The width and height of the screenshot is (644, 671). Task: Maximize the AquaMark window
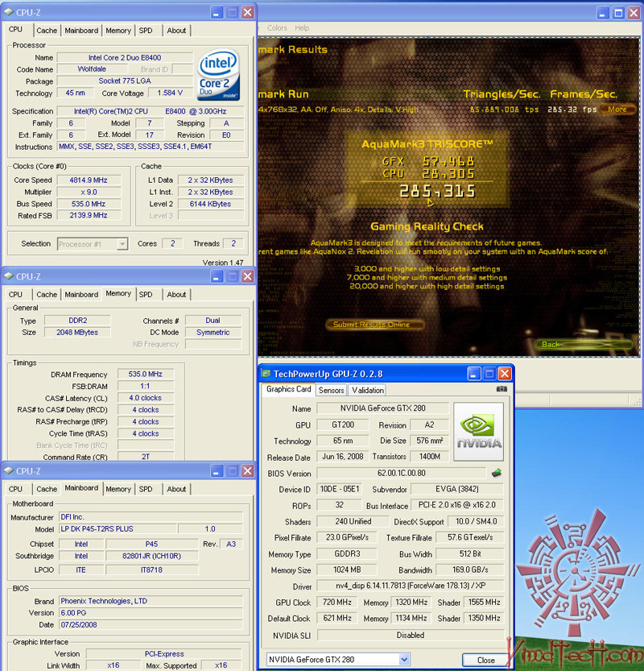coord(618,13)
